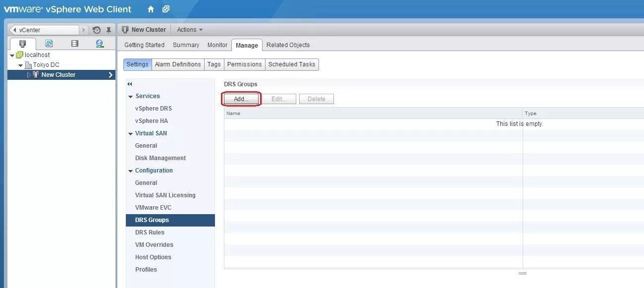Sort by the Name column header
This screenshot has height=288, width=644.
point(373,113)
